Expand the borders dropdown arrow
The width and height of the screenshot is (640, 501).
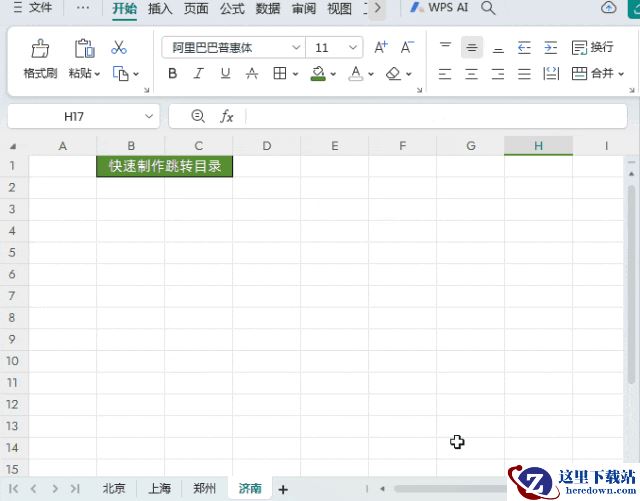click(x=295, y=74)
